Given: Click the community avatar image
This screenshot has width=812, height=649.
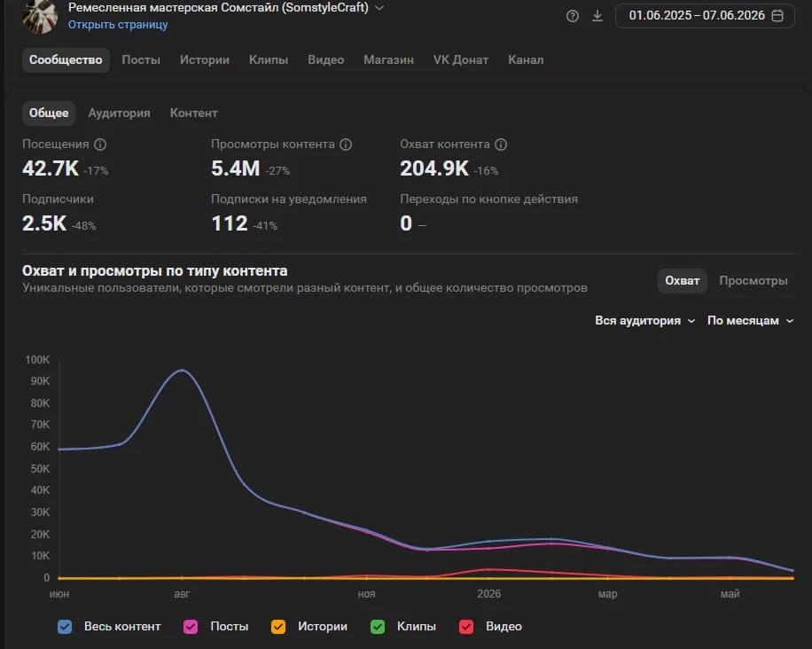Looking at the screenshot, I should click(x=40, y=16).
